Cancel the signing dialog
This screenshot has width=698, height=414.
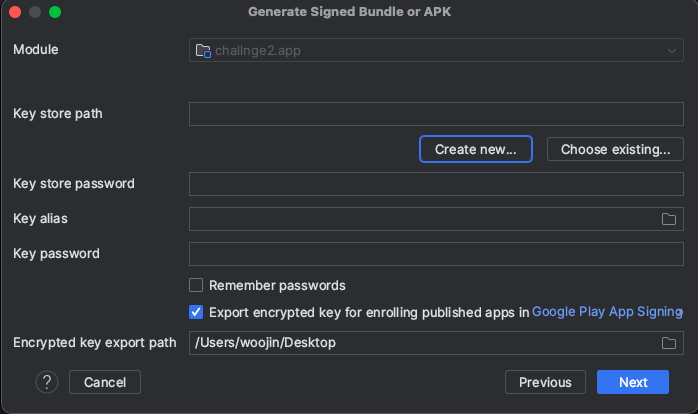click(105, 382)
